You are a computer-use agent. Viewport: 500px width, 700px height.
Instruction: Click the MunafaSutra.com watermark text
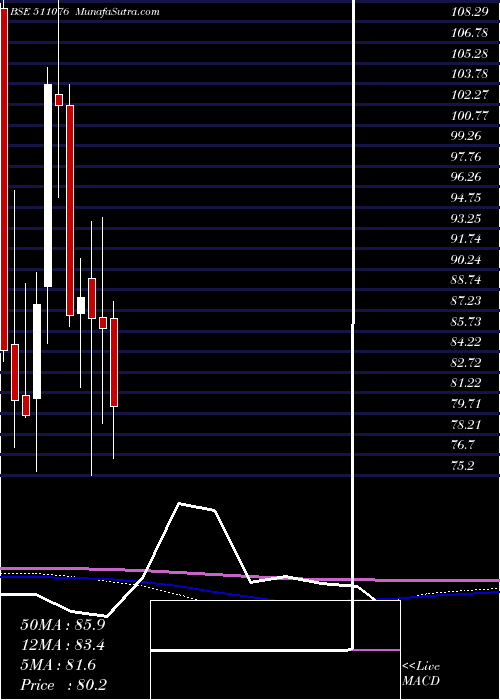(117, 12)
